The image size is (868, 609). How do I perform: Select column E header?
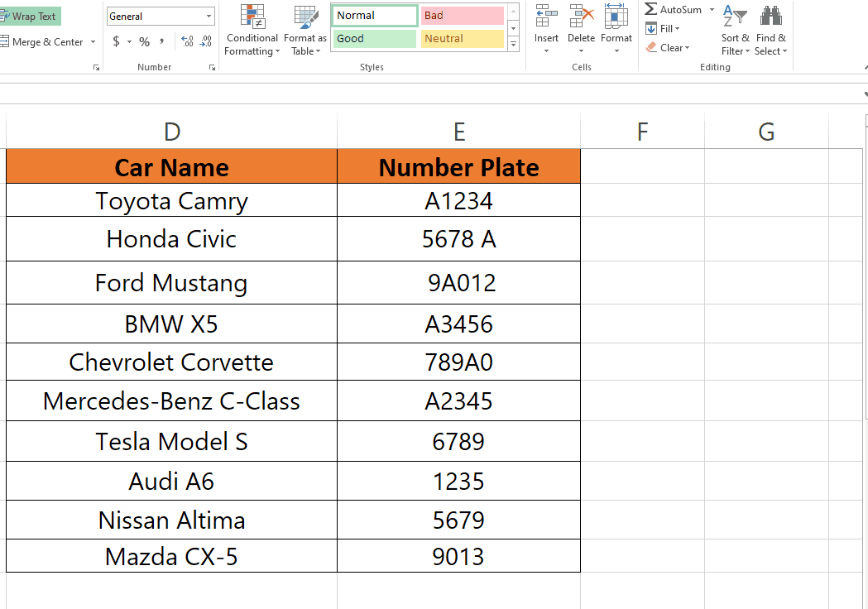pos(459,132)
